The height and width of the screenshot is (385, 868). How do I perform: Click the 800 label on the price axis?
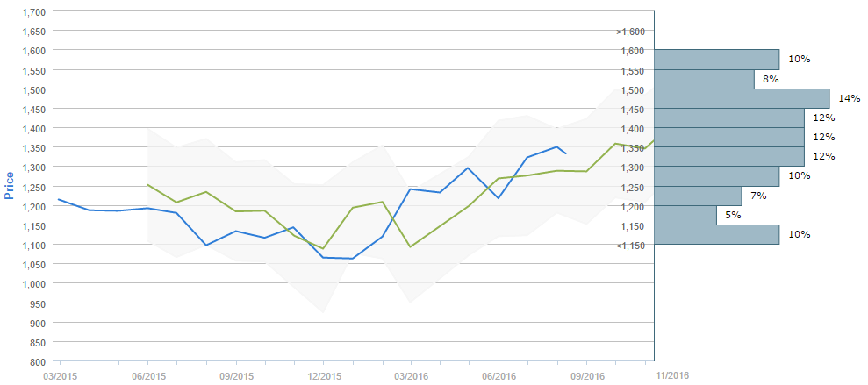click(x=39, y=361)
